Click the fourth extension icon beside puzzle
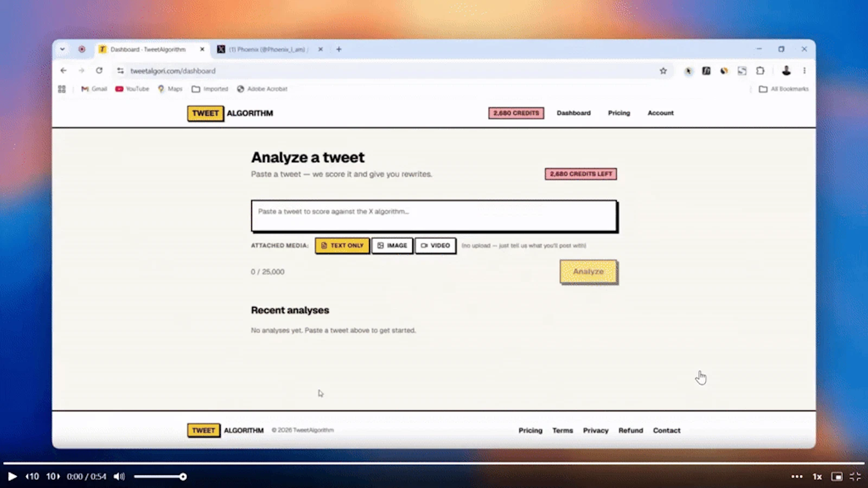 [x=742, y=70]
